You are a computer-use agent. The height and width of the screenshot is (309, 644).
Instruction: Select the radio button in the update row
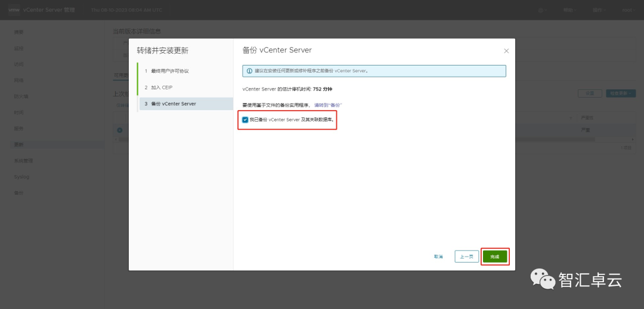coord(119,130)
